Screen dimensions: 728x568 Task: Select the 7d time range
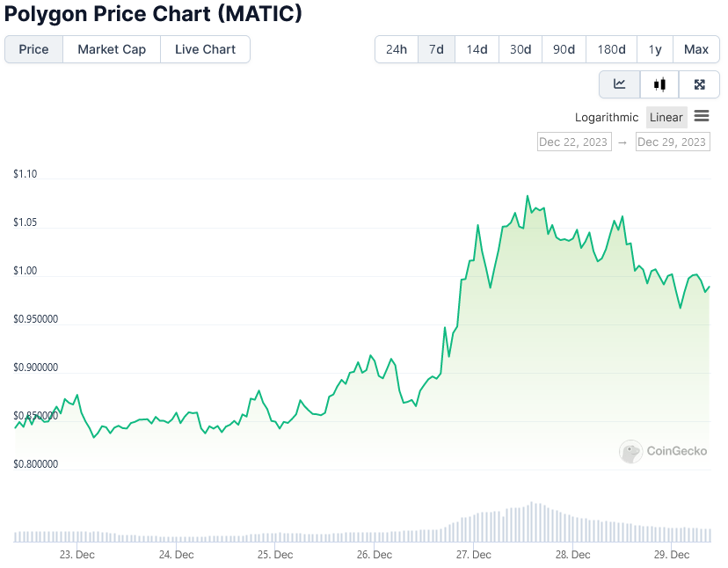coord(436,49)
